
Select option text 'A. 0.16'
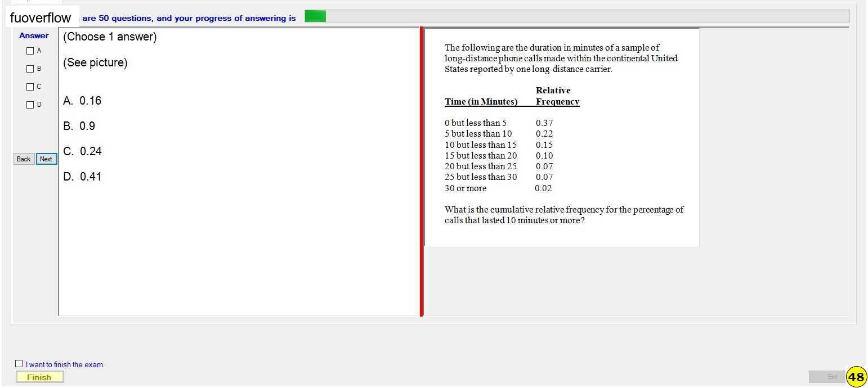[x=82, y=101]
